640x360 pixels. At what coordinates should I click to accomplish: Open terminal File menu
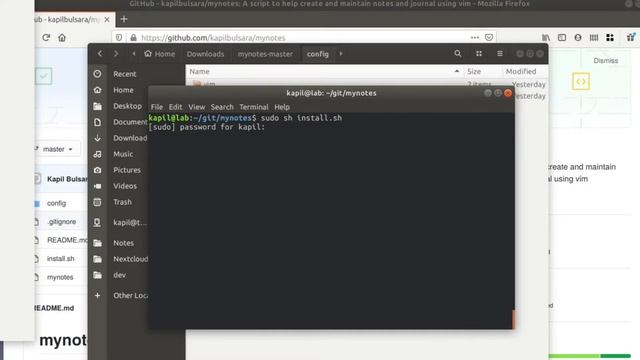click(157, 107)
